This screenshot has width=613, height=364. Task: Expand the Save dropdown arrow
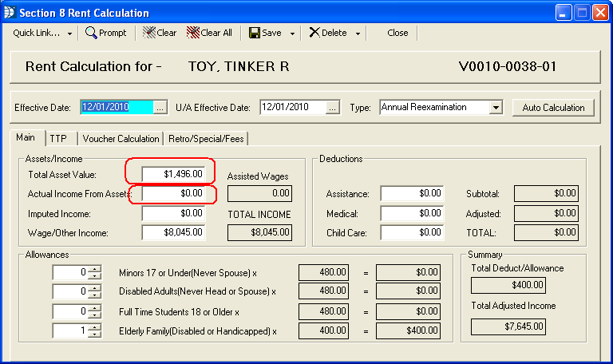(x=292, y=34)
